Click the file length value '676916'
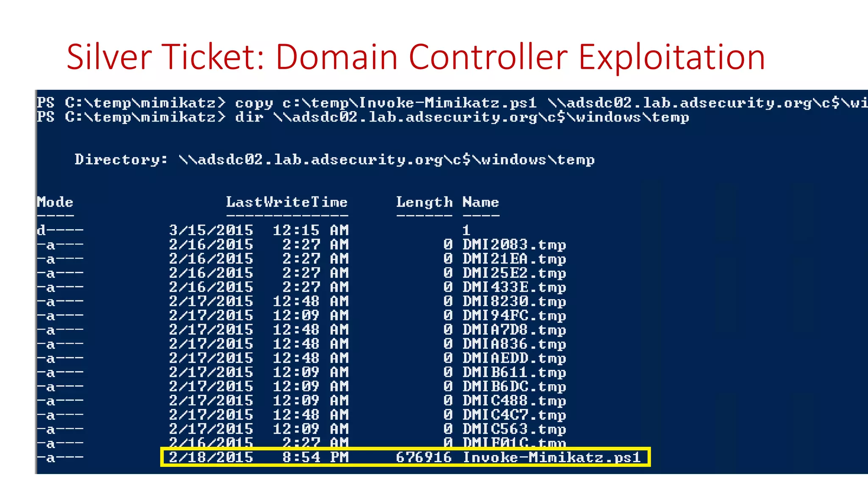Screen dimensions: 868x488 point(424,457)
